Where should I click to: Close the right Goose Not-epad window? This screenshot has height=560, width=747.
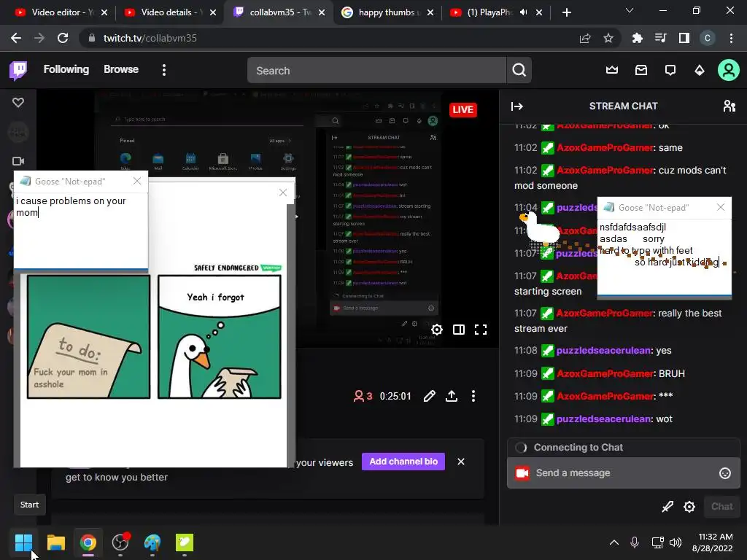(720, 207)
